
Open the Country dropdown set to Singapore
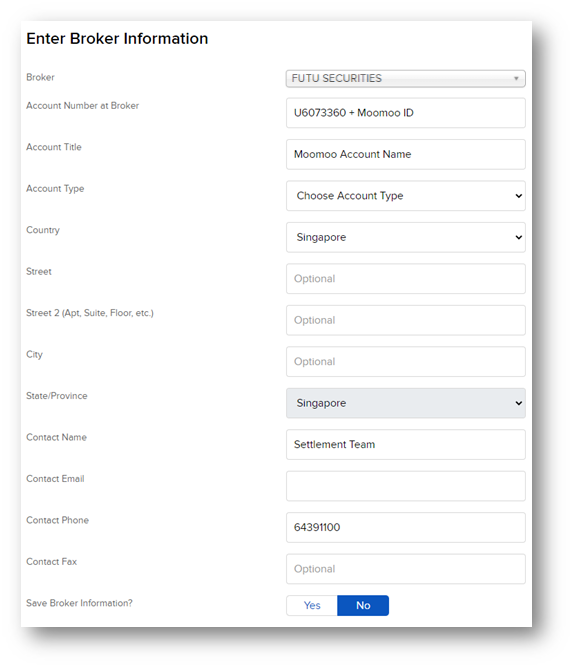(405, 237)
